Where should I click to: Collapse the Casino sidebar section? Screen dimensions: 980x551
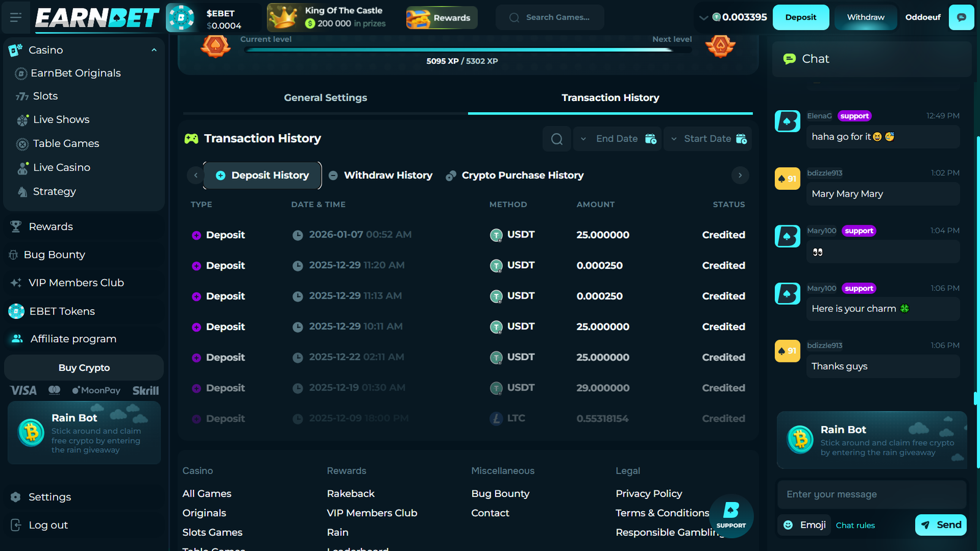[154, 50]
